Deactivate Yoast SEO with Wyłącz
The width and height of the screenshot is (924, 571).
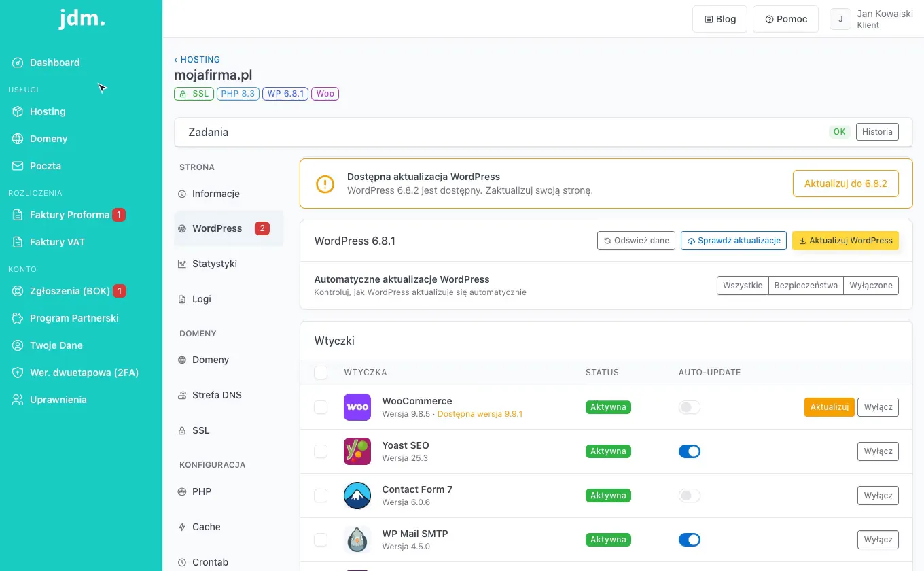(878, 451)
